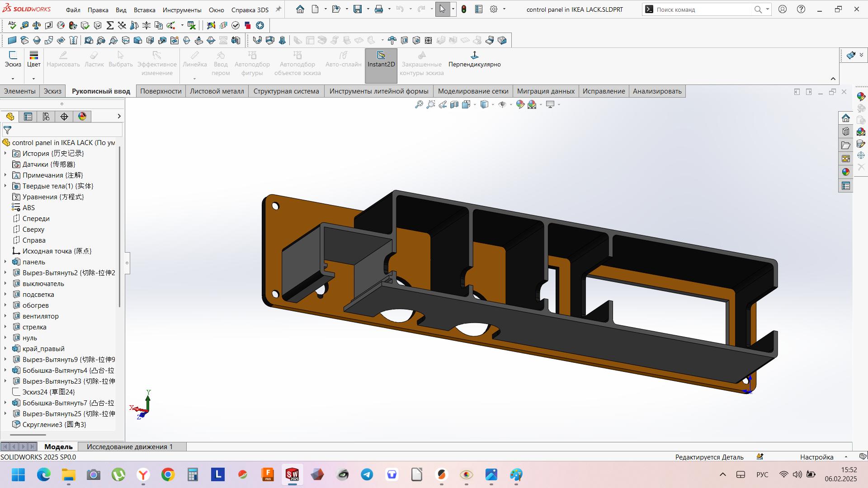Switch to FeatureManager design tree tab
The height and width of the screenshot is (488, 868).
10,117
